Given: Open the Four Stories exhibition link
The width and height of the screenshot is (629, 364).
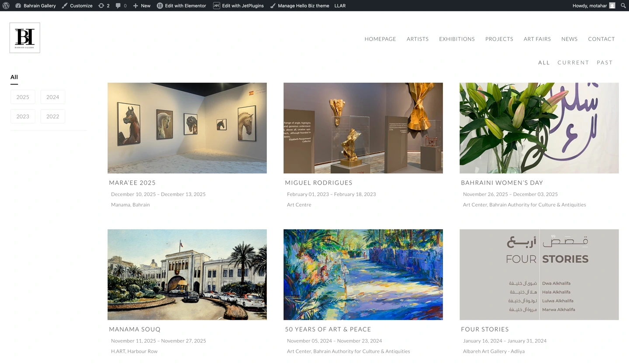Looking at the screenshot, I should [x=485, y=330].
